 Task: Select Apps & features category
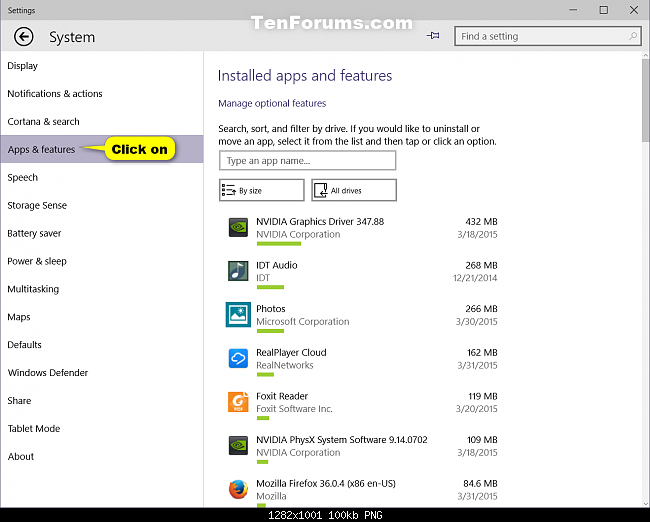102,149
